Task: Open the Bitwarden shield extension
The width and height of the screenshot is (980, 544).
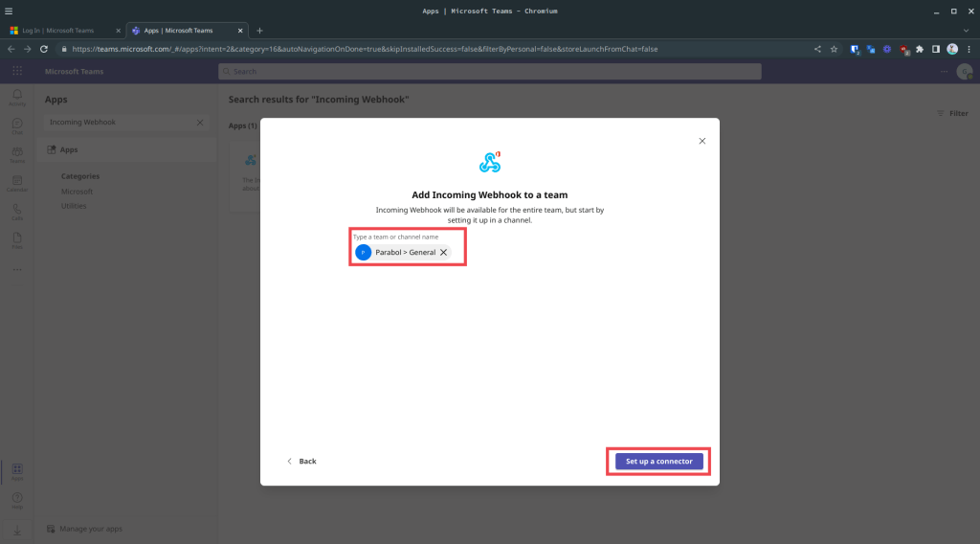Action: tap(855, 50)
